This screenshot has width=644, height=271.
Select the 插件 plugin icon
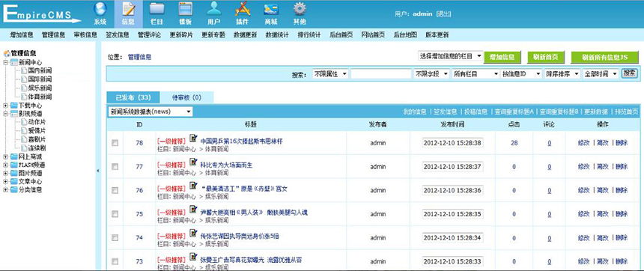(x=243, y=10)
